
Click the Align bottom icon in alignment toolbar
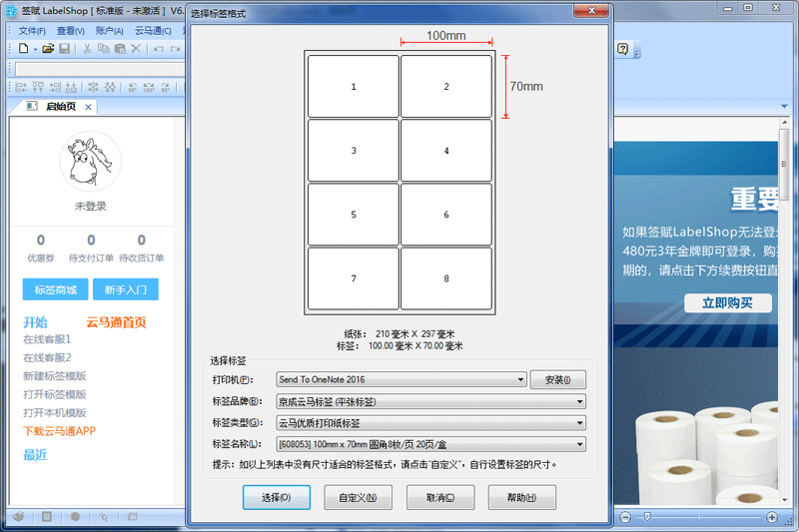click(x=71, y=87)
